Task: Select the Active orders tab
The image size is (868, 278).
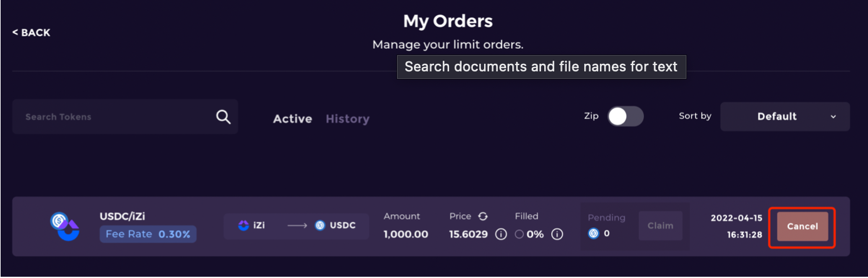Action: click(x=292, y=119)
